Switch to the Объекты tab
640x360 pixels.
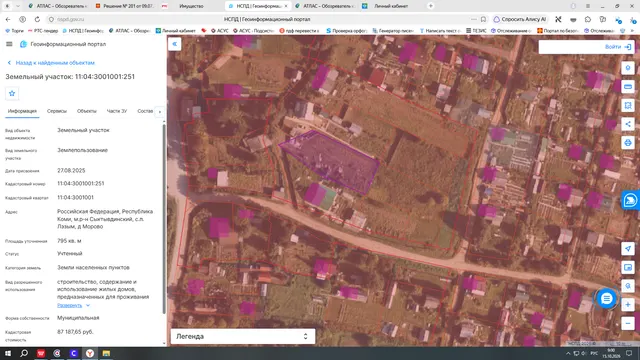coord(87,111)
